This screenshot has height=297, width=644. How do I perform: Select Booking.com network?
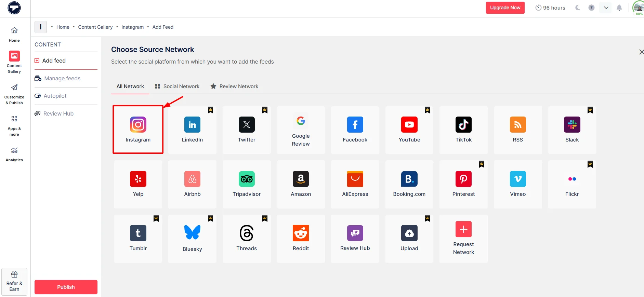coord(409,184)
